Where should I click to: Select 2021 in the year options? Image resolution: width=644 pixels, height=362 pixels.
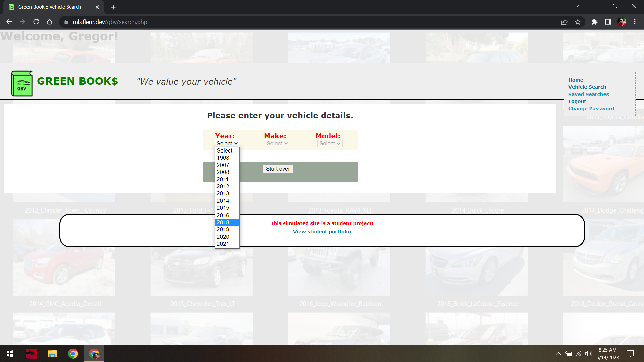[223, 244]
